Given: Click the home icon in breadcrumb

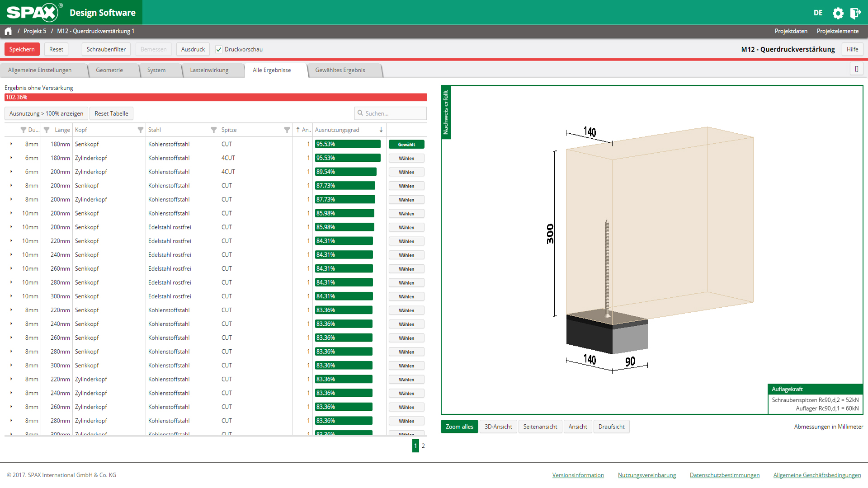Looking at the screenshot, I should (x=8, y=31).
